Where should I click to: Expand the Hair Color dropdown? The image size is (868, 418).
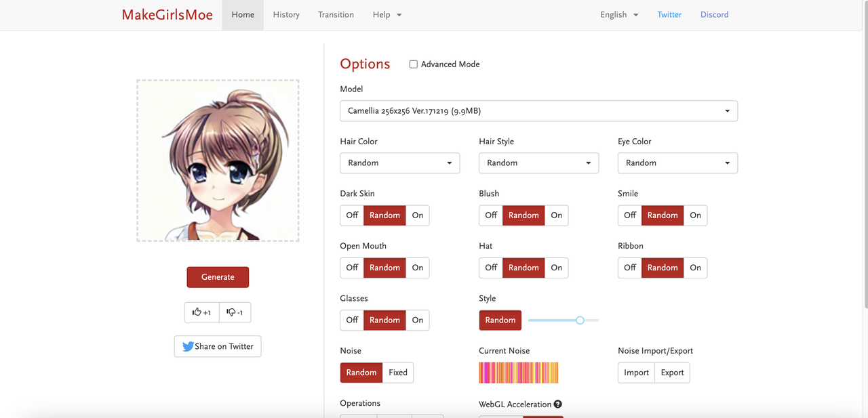tap(399, 163)
